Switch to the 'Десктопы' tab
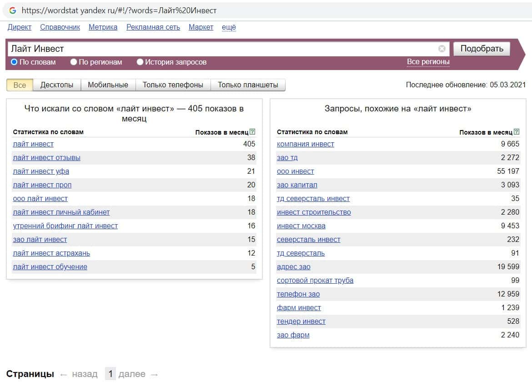 click(x=57, y=85)
